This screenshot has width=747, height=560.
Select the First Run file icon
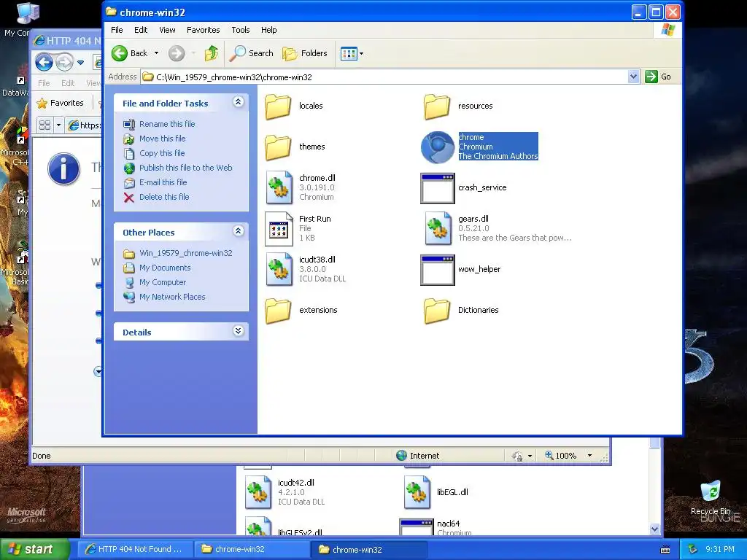click(279, 228)
